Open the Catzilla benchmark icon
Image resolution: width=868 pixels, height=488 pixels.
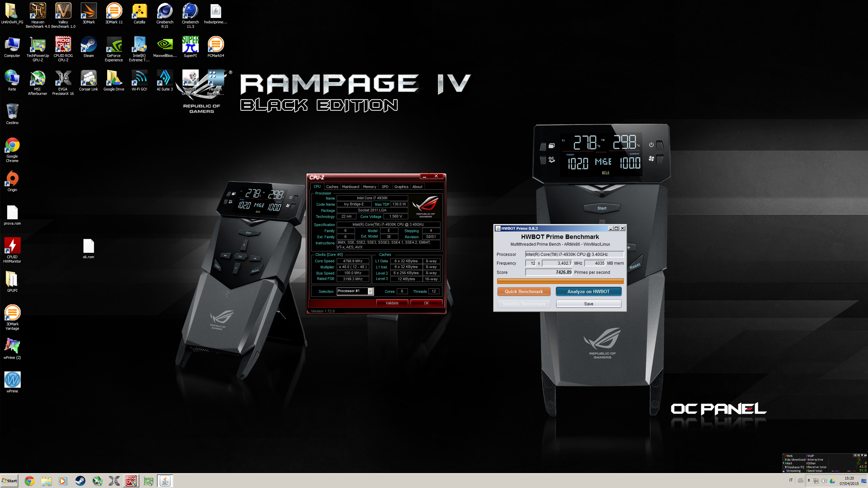point(139,14)
